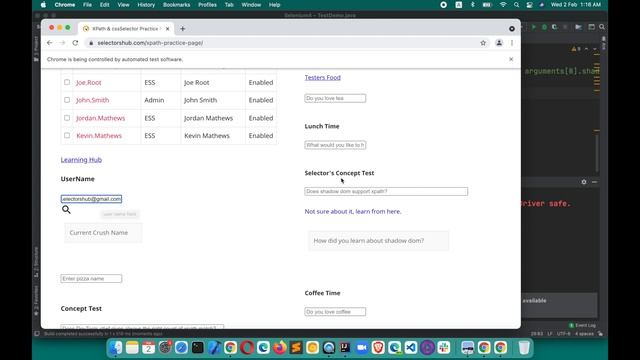This screenshot has width=640, height=360.
Task: Click 'How did you learn about shadow dom?' field
Action: pos(379,241)
